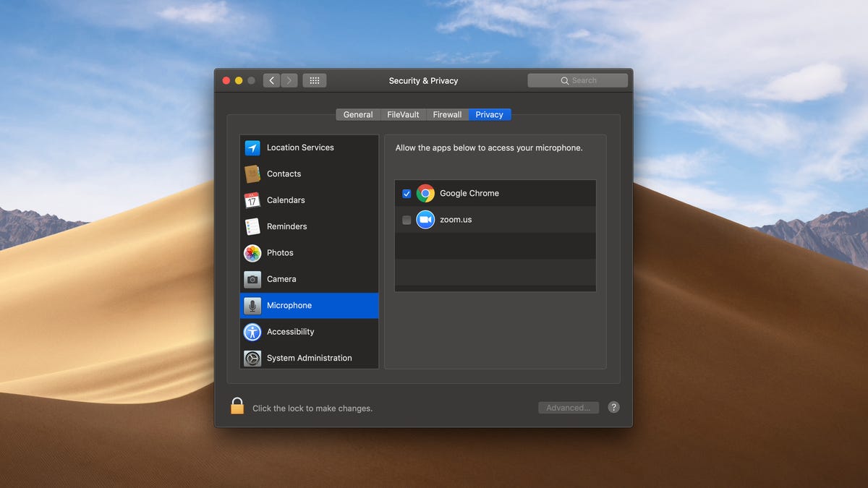Click the Show All grid icon
Screen dimensions: 868x488
pos(314,80)
